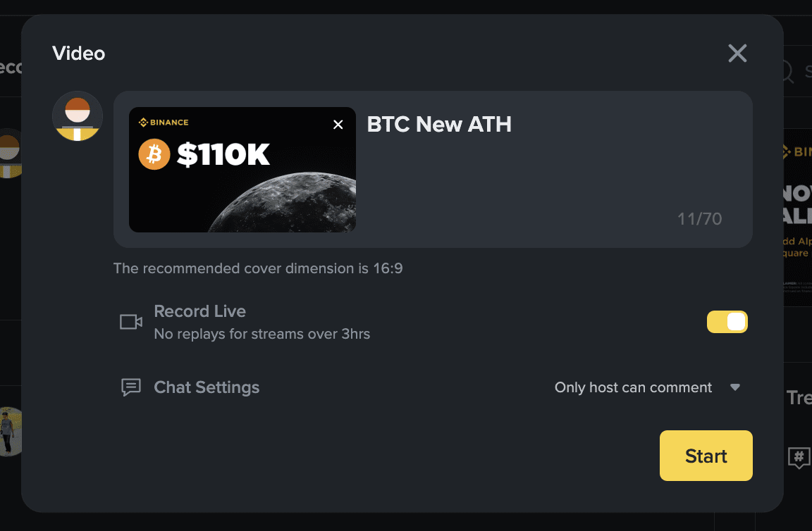Click the Record Live camera icon
This screenshot has height=531, width=812.
(x=131, y=322)
